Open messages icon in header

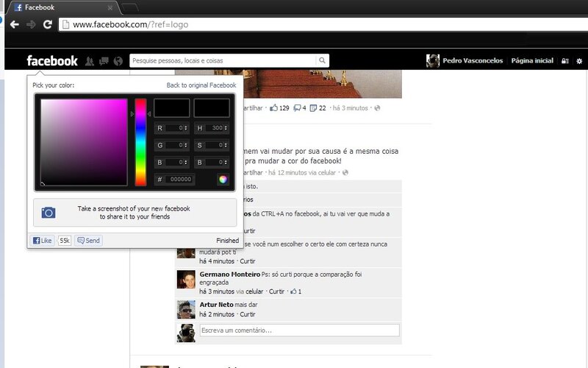point(104,61)
